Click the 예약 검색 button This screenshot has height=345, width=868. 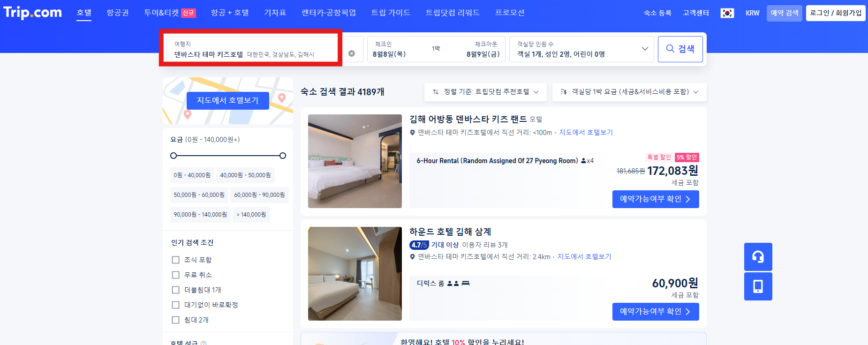(x=785, y=13)
